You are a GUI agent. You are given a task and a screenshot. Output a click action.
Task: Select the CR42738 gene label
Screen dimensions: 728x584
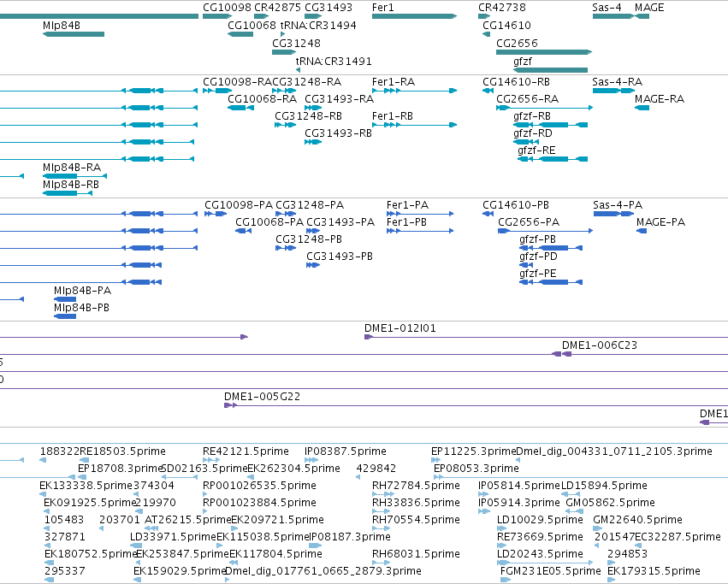502,8
